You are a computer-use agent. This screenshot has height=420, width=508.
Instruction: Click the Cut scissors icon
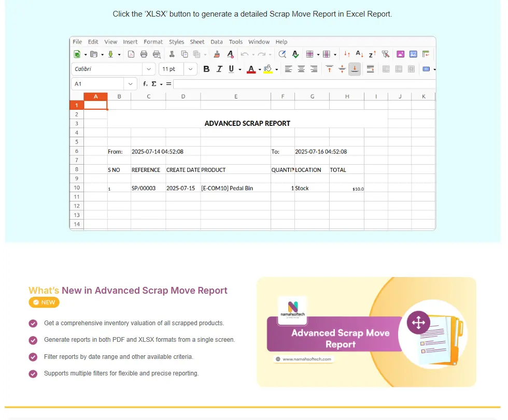172,54
